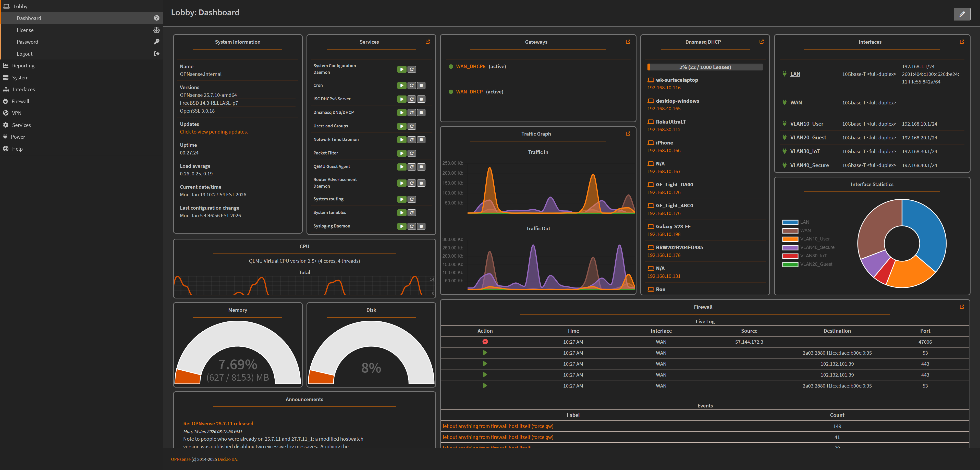Open the Gateways widget external link
The image size is (980, 470).
(628, 42)
